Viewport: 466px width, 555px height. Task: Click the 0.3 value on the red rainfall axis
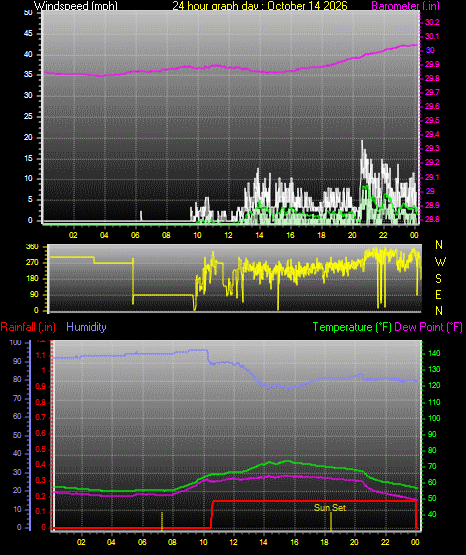tap(41, 481)
